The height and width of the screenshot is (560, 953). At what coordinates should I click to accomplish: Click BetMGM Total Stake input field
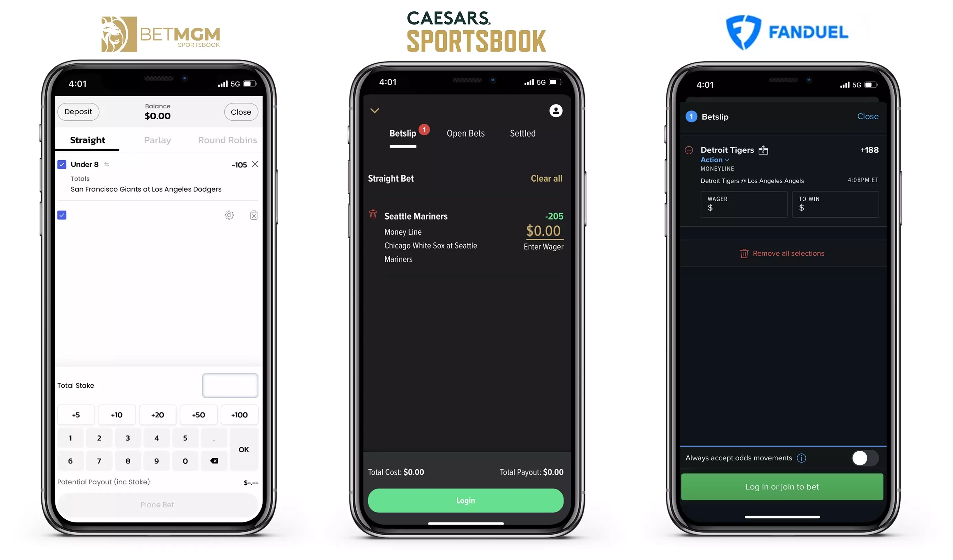click(x=230, y=385)
